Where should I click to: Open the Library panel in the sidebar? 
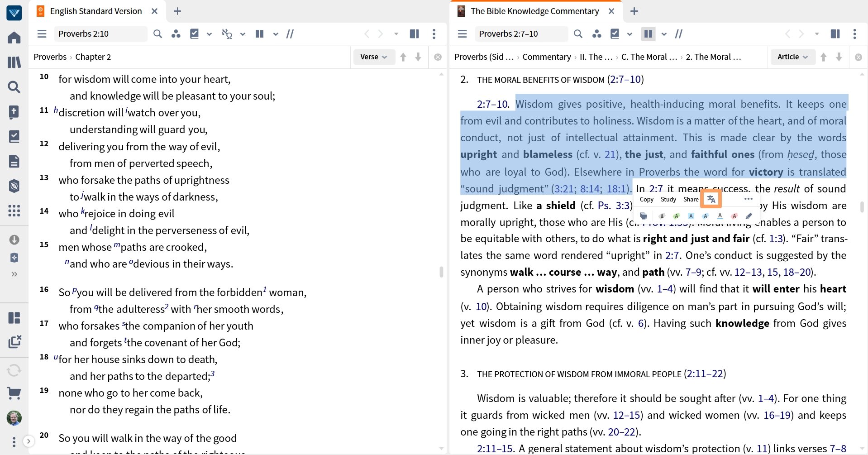[14, 62]
